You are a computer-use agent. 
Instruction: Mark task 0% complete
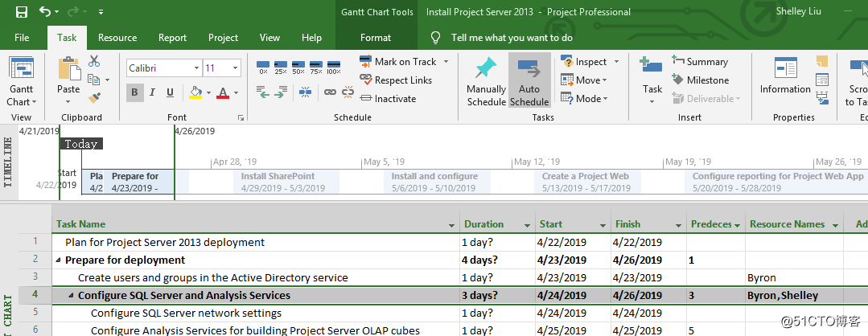[264, 68]
